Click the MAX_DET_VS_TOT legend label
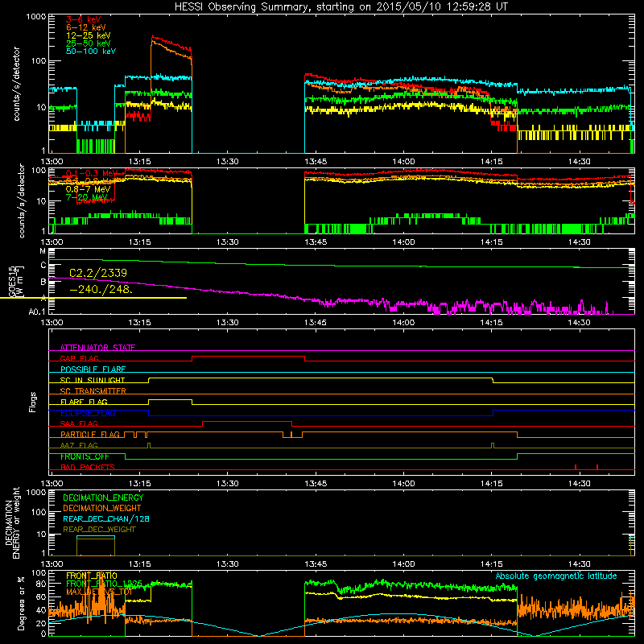 (99, 592)
